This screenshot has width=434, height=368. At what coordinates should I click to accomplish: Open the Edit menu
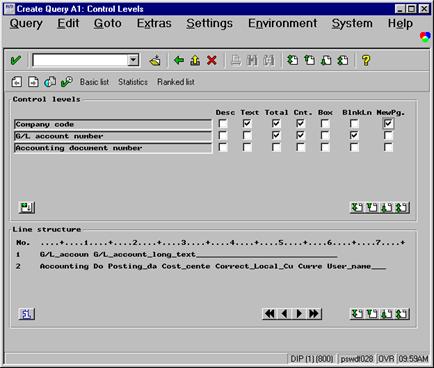coord(68,23)
